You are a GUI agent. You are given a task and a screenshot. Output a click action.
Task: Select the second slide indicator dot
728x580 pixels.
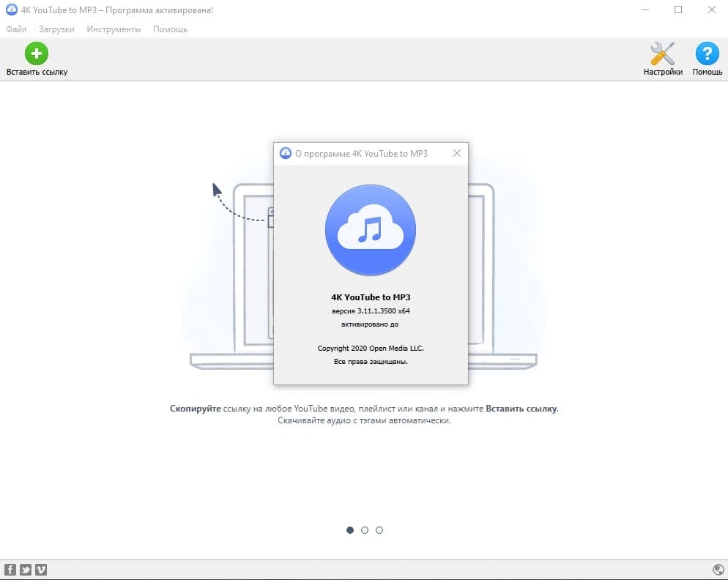[365, 530]
